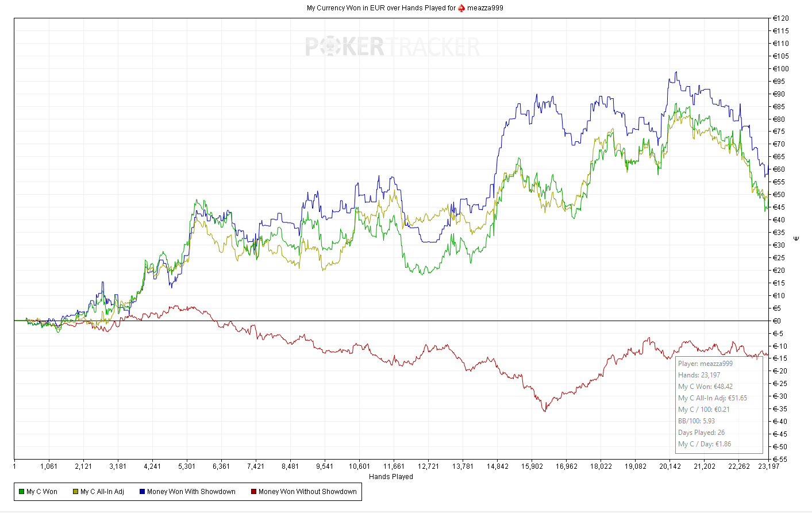Click the green My C Won legend swatch

22,492
